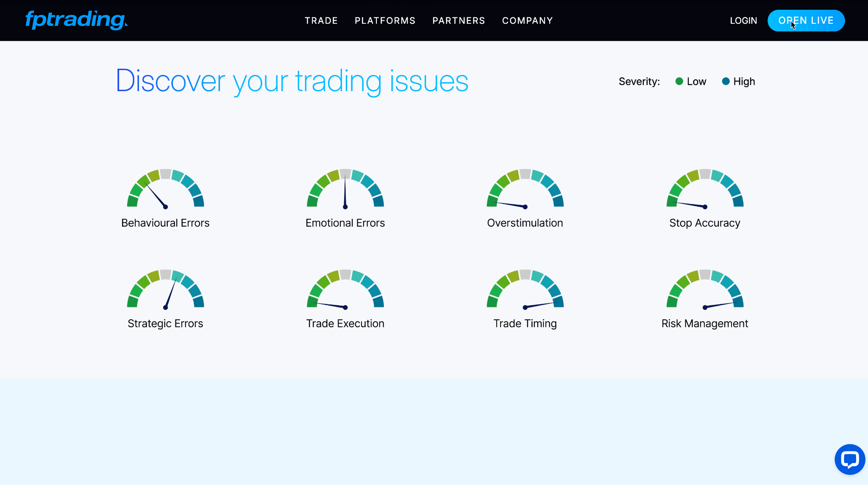Click the 'Behavioural Errors' label
Screen dimensions: 868x485
tap(165, 223)
